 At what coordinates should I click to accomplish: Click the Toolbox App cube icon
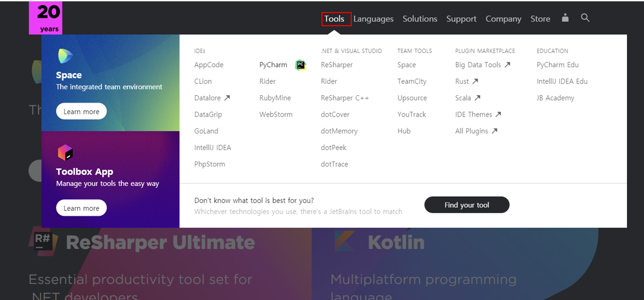tap(65, 153)
